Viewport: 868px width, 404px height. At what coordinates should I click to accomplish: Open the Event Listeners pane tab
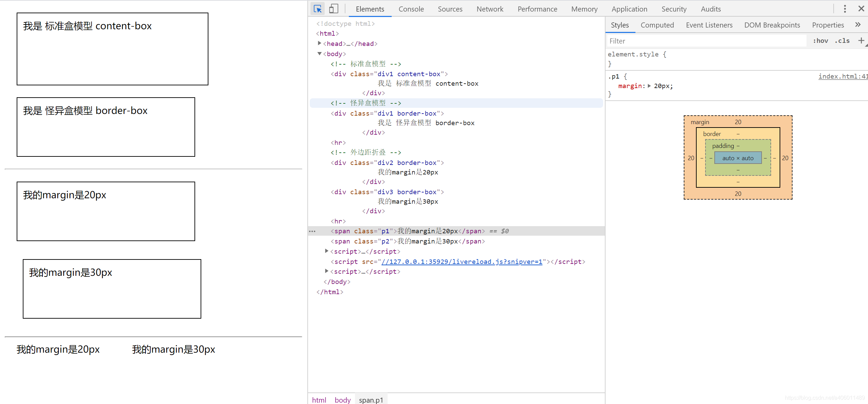[x=709, y=25]
